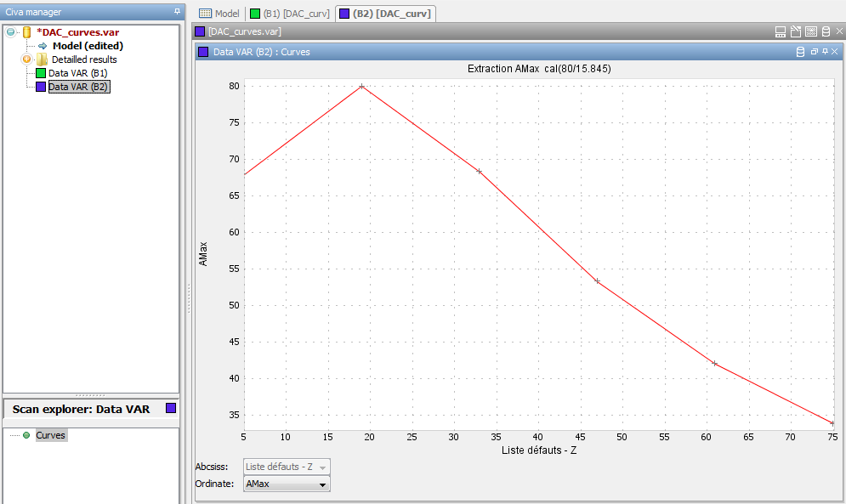Open the (B1) [DAC_curv] tab
Screen dimensions: 846x504
tap(289, 14)
